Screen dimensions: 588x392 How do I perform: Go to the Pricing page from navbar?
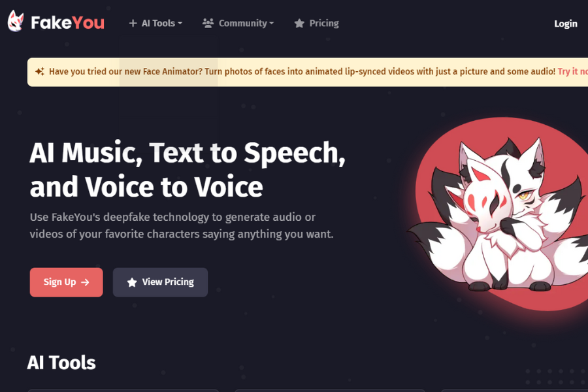point(316,24)
